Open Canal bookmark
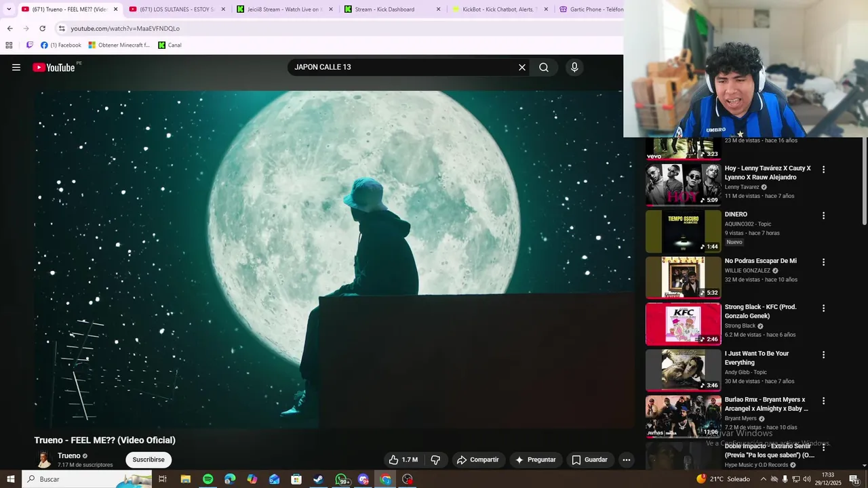 pyautogui.click(x=170, y=45)
